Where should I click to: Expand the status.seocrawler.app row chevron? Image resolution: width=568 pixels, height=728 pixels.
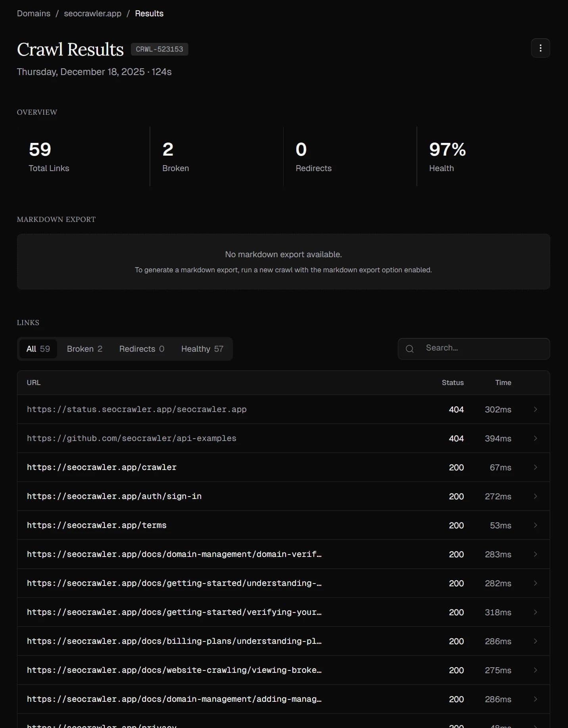535,409
